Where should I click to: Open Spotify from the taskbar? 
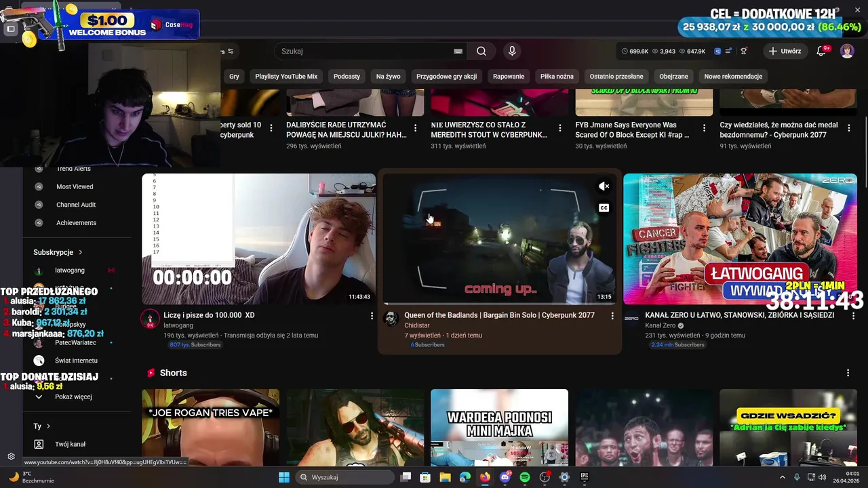[x=525, y=477]
